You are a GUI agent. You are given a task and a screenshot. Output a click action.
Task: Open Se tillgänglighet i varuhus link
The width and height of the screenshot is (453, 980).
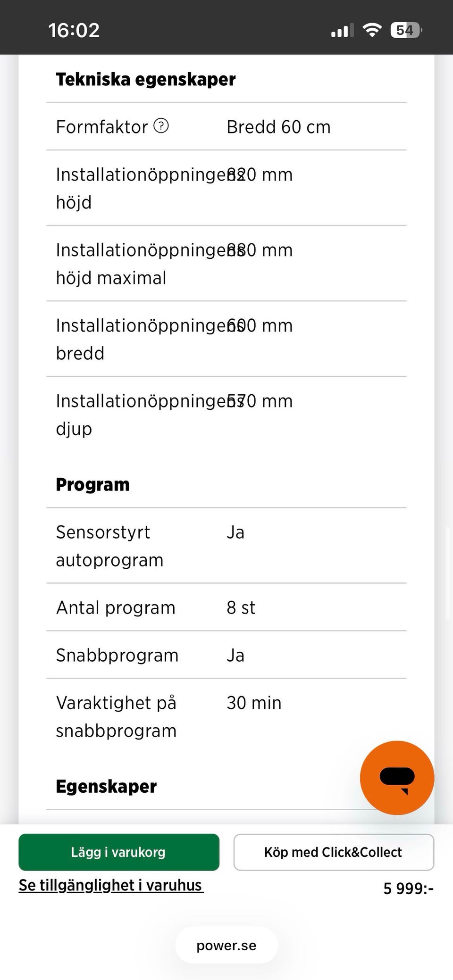point(111,885)
